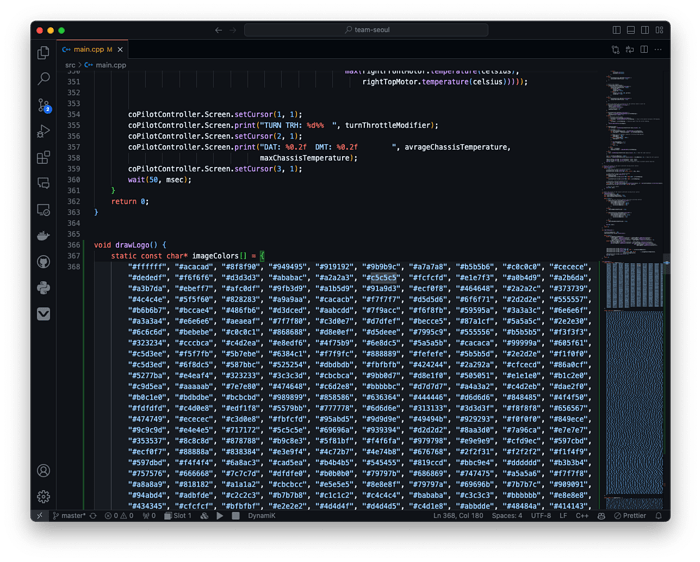Open the Python panel in activity bar

click(43, 288)
